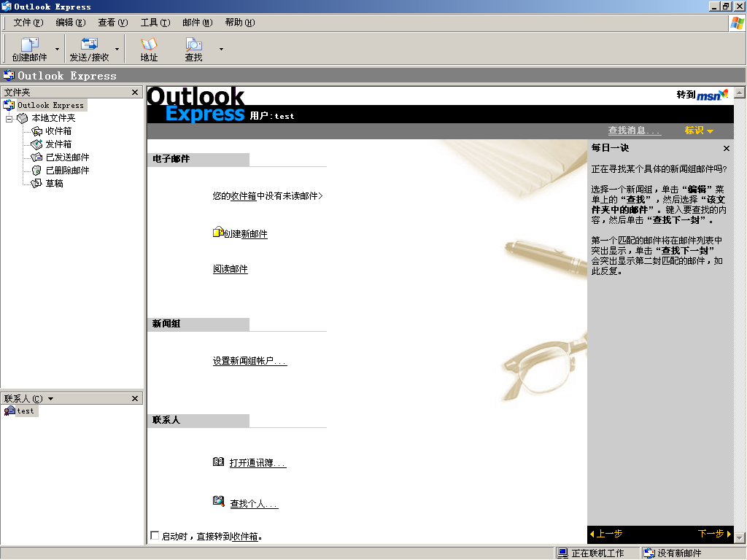Click the 正在联机工作 status bar icon
This screenshot has height=560, width=747.
(x=562, y=553)
